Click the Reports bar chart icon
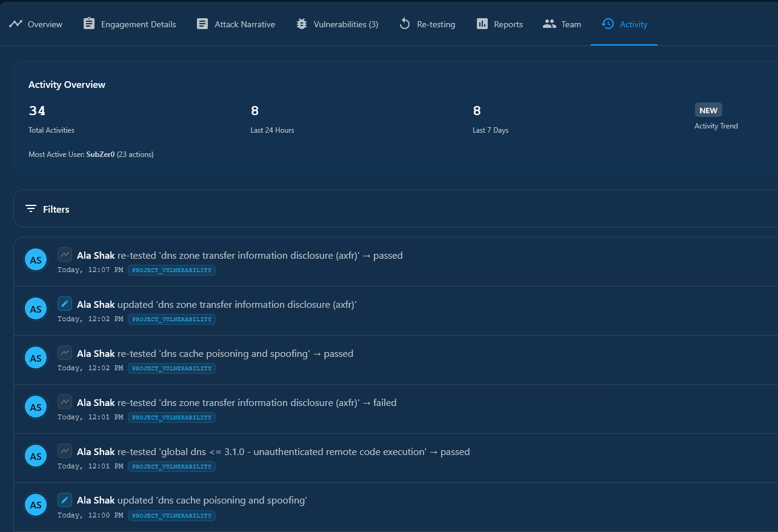 click(482, 24)
